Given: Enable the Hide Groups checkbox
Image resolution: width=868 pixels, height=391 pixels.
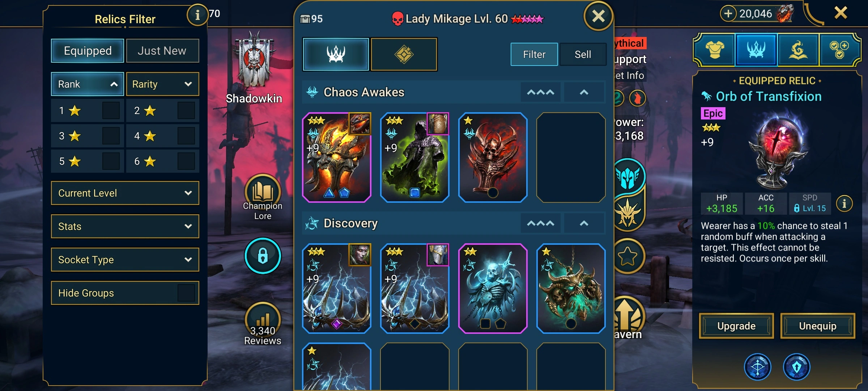Looking at the screenshot, I should pos(186,293).
